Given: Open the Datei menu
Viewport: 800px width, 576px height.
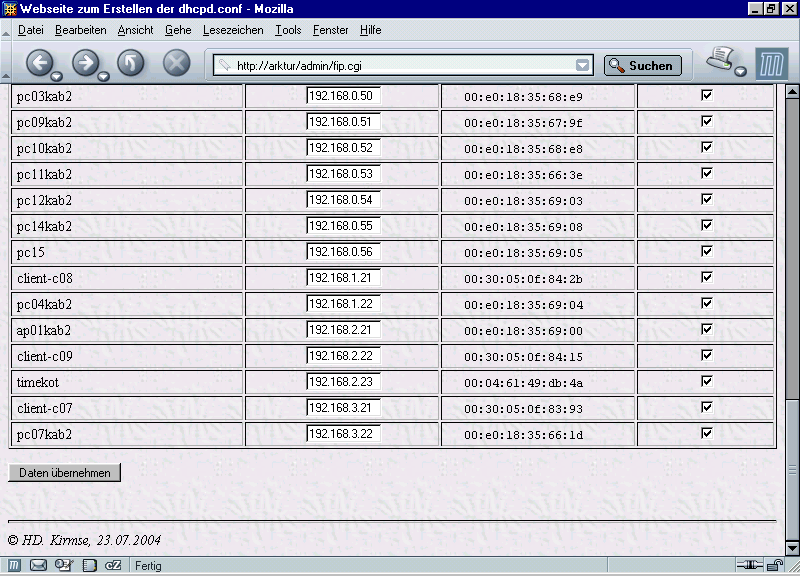Looking at the screenshot, I should (31, 30).
